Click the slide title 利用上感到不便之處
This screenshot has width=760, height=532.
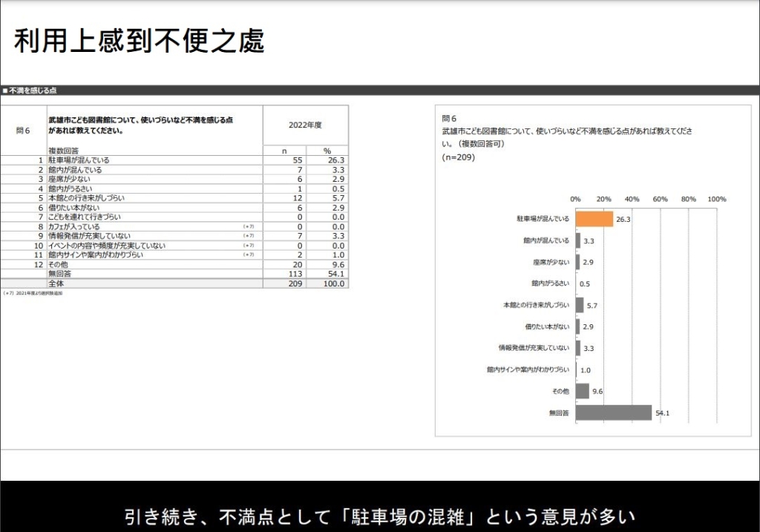point(139,42)
